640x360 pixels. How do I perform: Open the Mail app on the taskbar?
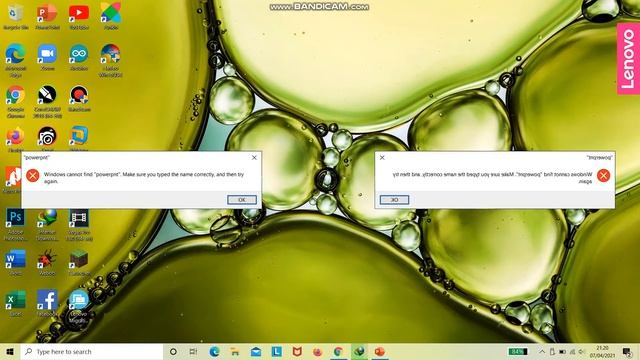click(256, 351)
